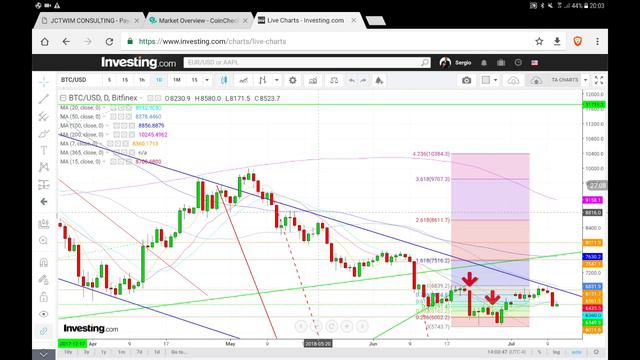
Task: Open the interval dropdown arrow after 15
Action: tap(207, 80)
